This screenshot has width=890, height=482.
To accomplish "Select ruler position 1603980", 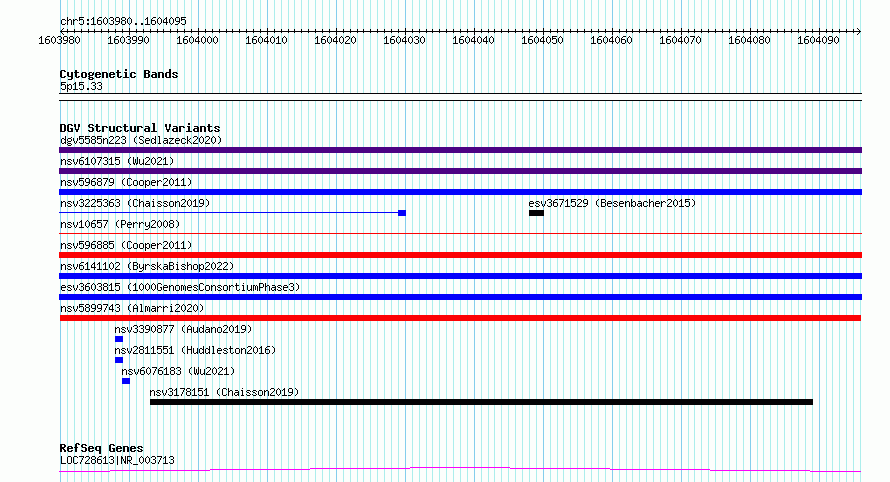I will point(59,40).
